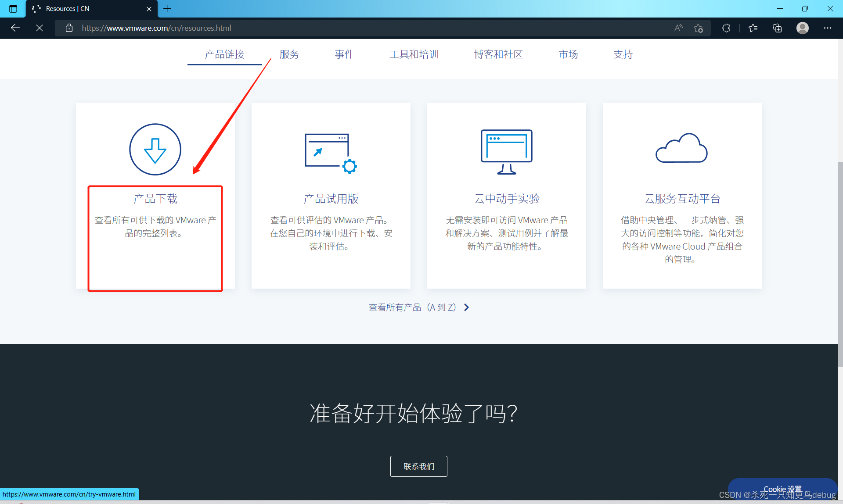This screenshot has width=843, height=504.
Task: Open the 产品下载 link
Action: pyautogui.click(x=155, y=199)
